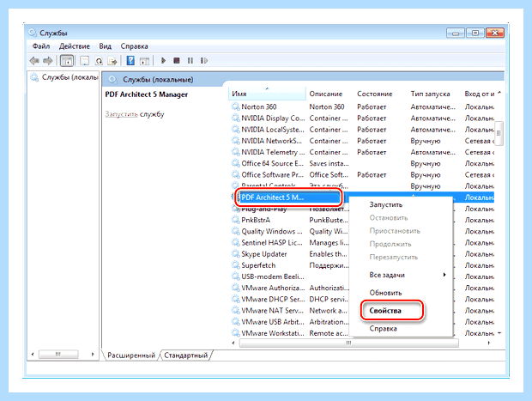This screenshot has height=401, width=532.
Task: Select the NVIDIA Display Co... service
Action: coord(273,118)
